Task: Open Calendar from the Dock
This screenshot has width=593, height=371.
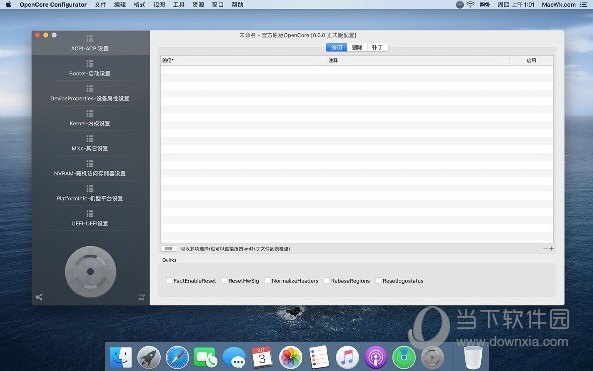Action: coord(262,357)
